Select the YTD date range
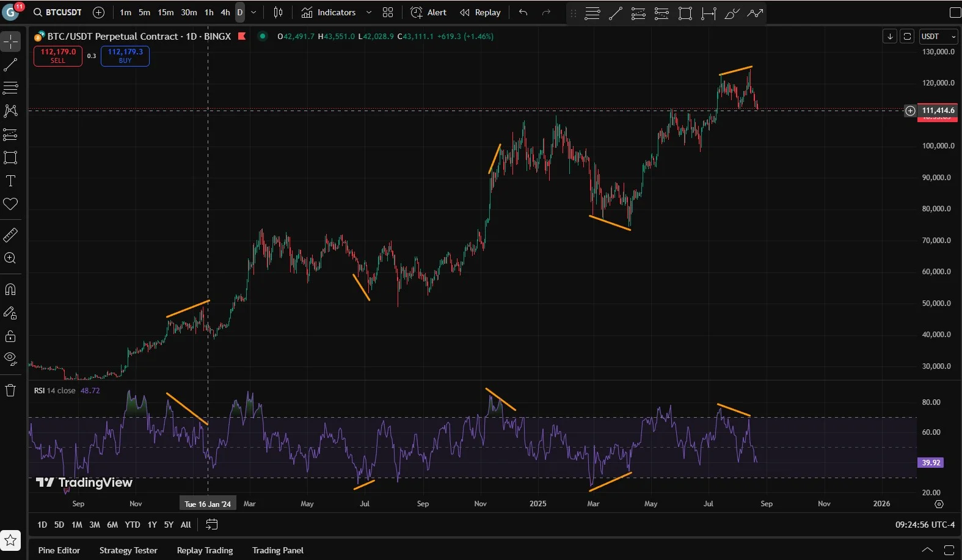Screen dimensions: 962x560 (133, 525)
